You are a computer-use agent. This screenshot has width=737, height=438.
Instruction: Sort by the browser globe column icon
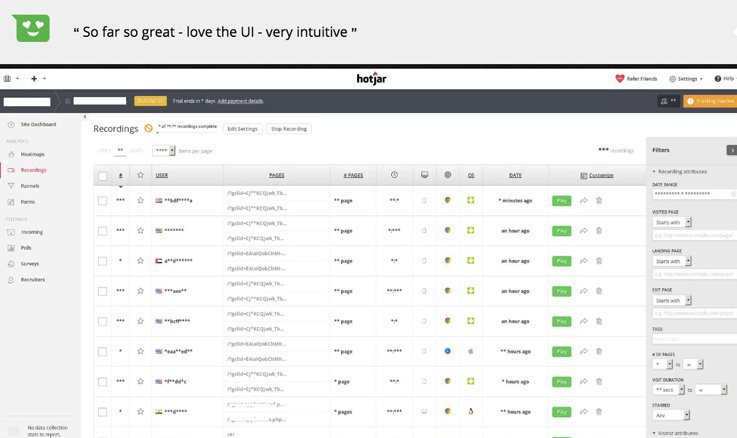tap(447, 175)
